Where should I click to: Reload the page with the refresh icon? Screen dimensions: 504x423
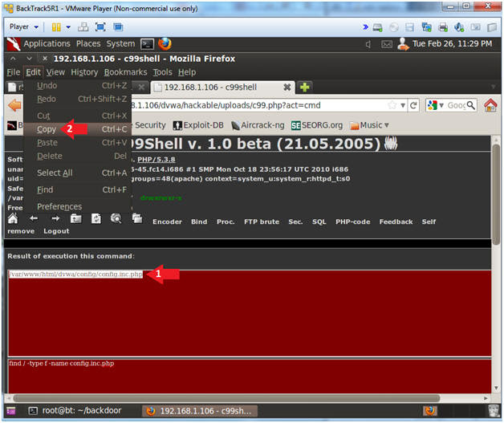pos(413,105)
